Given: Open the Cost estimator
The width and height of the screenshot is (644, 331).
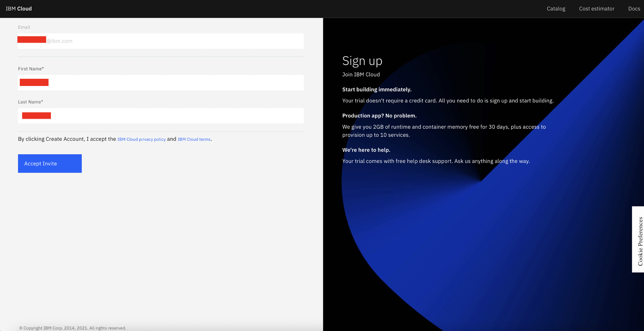Looking at the screenshot, I should (597, 9).
